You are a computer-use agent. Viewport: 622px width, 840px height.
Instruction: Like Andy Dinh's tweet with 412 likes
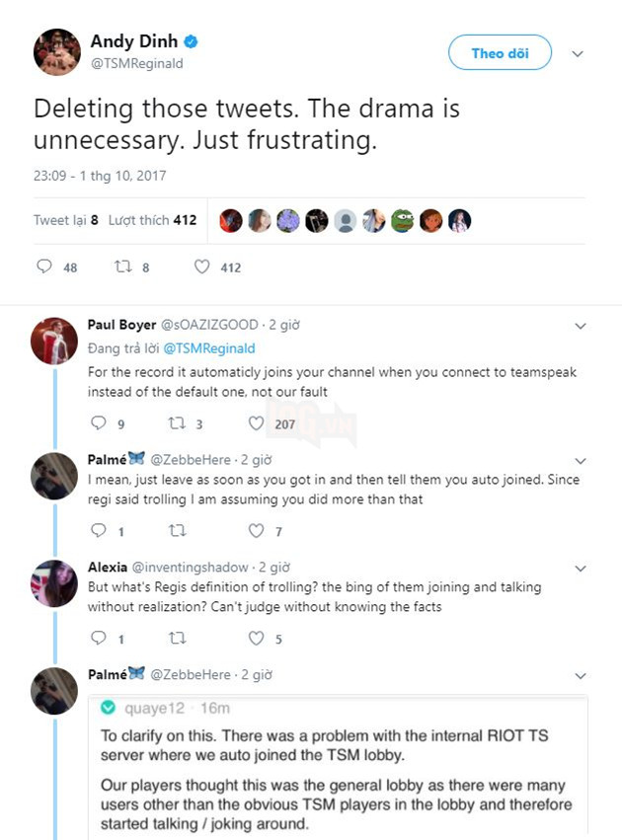(x=202, y=267)
